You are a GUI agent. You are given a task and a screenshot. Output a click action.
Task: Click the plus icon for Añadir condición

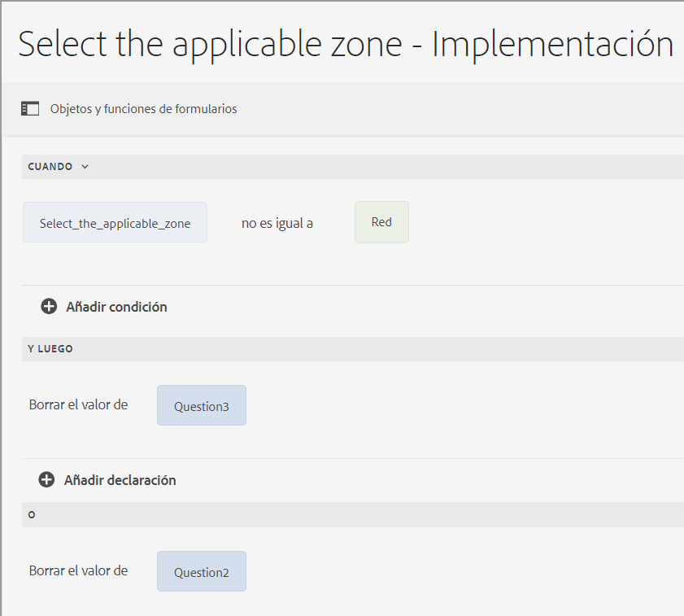(49, 307)
